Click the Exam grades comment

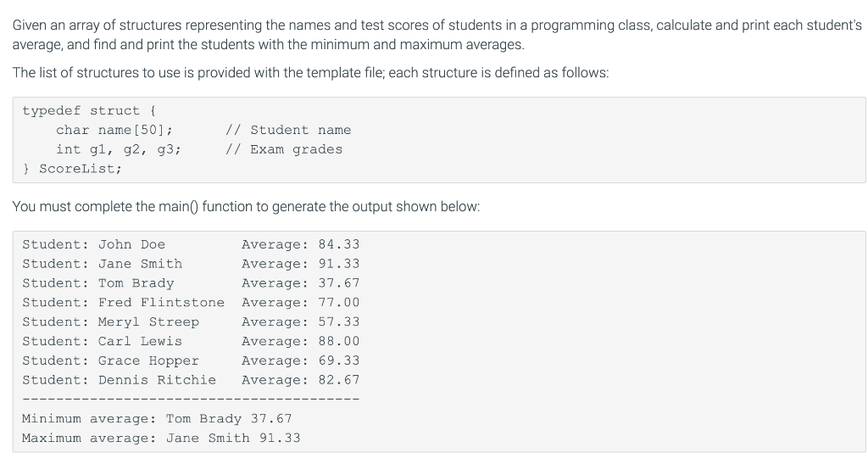pos(283,149)
